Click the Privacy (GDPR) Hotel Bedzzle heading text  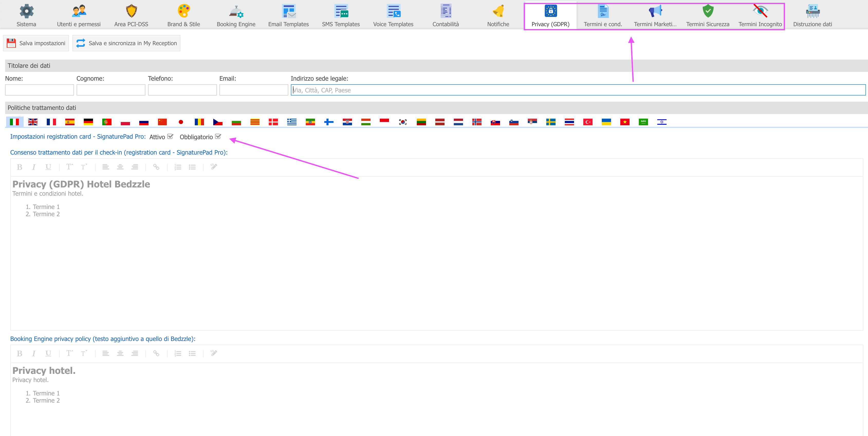tap(81, 184)
